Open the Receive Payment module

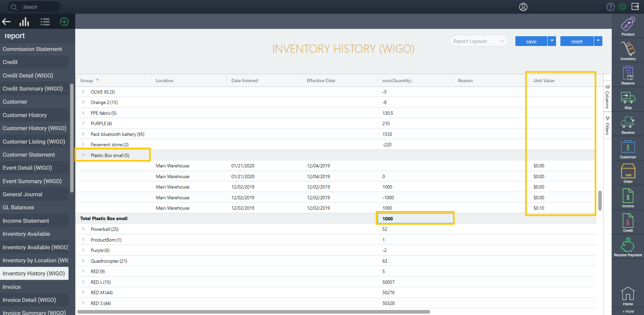[x=628, y=247]
